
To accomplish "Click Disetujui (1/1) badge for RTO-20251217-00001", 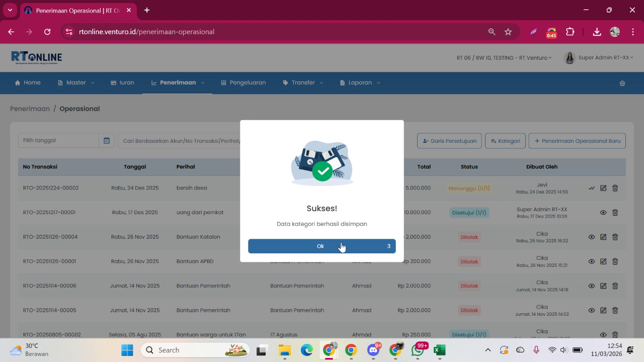I will (469, 213).
